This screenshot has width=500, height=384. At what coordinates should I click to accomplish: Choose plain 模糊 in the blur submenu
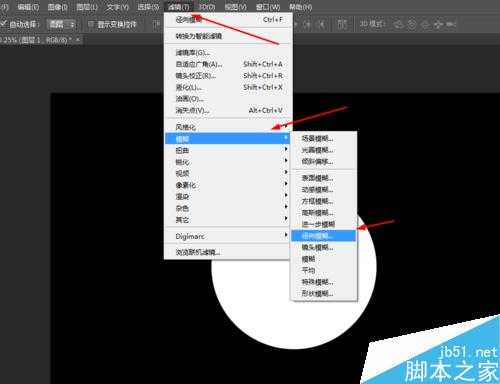click(x=324, y=259)
